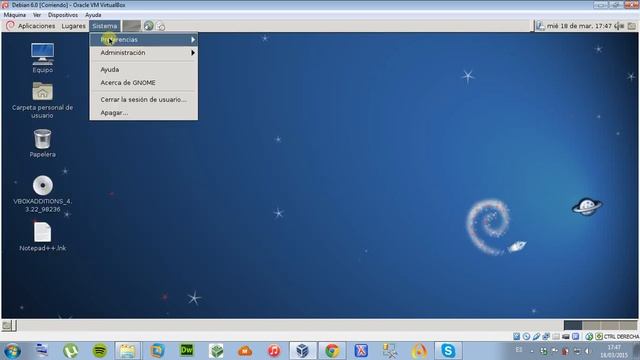Expand the Preferencias submenu
The height and width of the screenshot is (360, 640).
pos(144,40)
